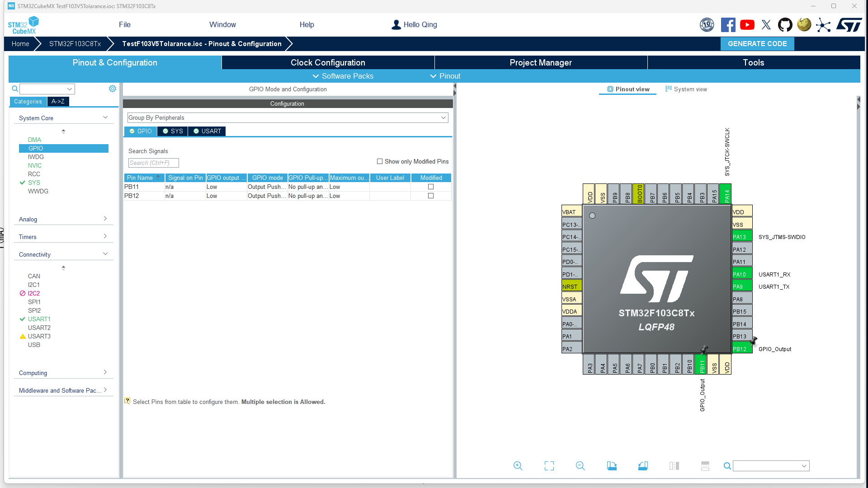Viewport: 868px width, 488px height.
Task: Switch to Clock Configuration tab
Action: point(328,62)
